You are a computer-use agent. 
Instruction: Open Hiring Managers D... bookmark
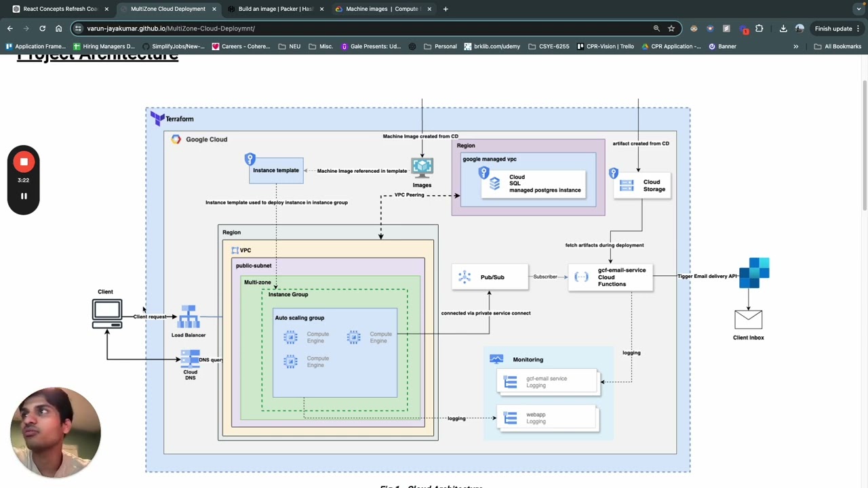point(104,46)
